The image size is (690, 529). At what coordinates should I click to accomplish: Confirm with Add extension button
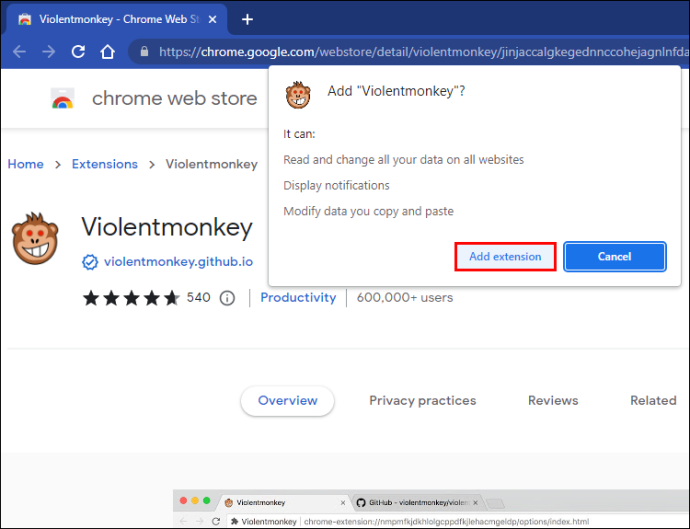pos(505,257)
